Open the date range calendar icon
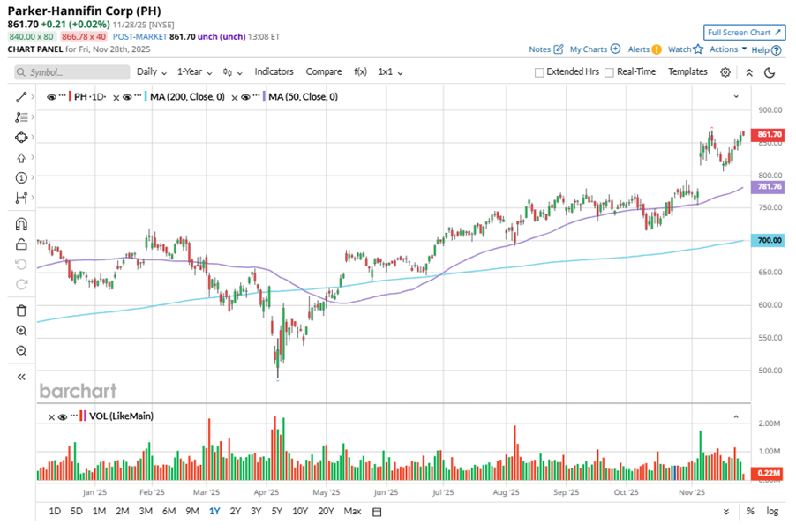Screen dimensions: 796x532 tap(377, 512)
